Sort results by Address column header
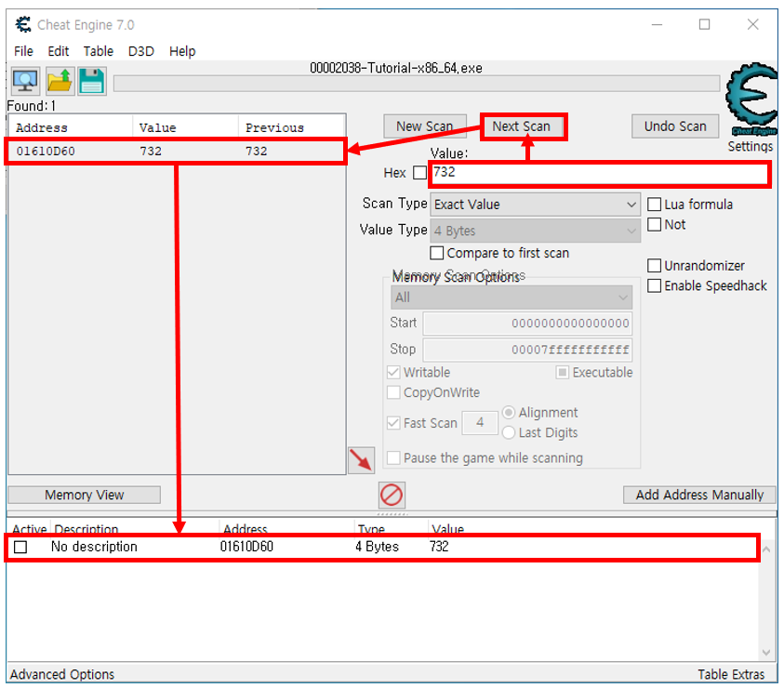Viewport: 784px width, 688px height. [71, 128]
